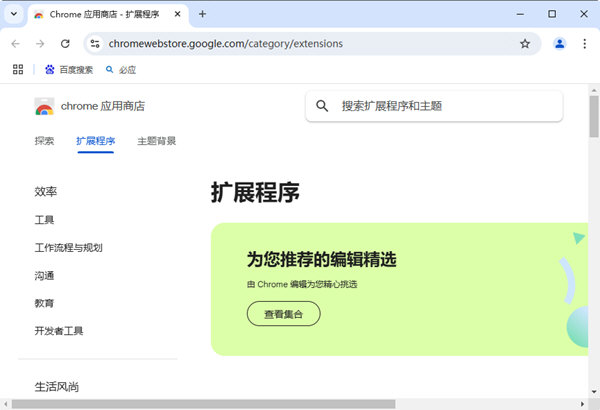Open the 教育 category

click(44, 303)
